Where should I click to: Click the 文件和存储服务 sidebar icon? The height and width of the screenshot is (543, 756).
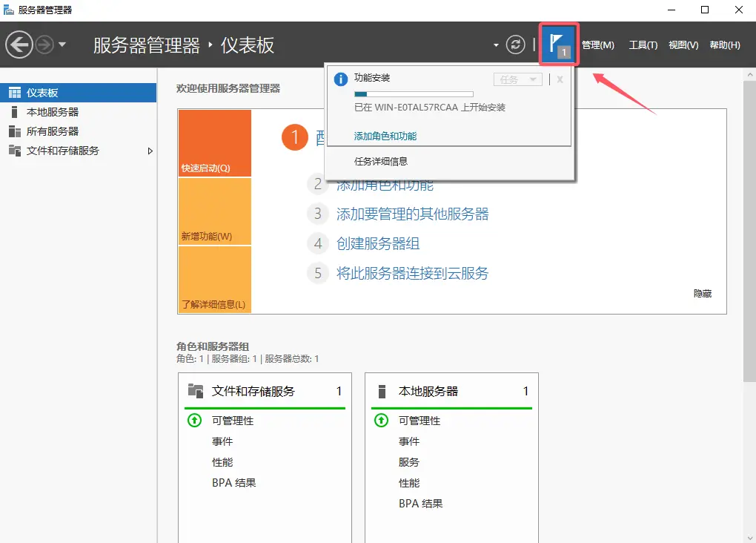point(15,151)
